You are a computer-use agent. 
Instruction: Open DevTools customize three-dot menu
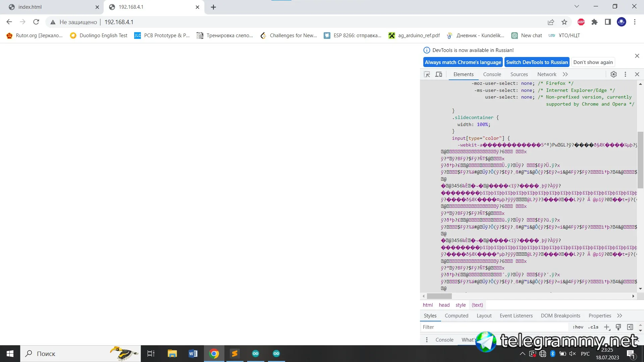click(x=625, y=74)
